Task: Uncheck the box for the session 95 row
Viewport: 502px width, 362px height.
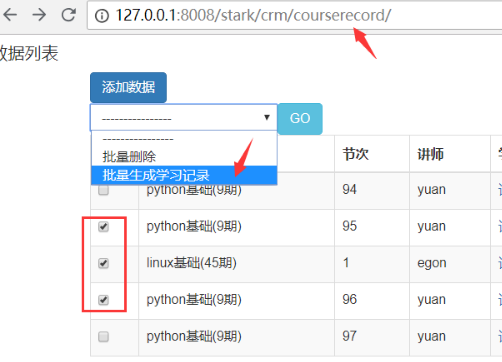Action: (x=103, y=227)
